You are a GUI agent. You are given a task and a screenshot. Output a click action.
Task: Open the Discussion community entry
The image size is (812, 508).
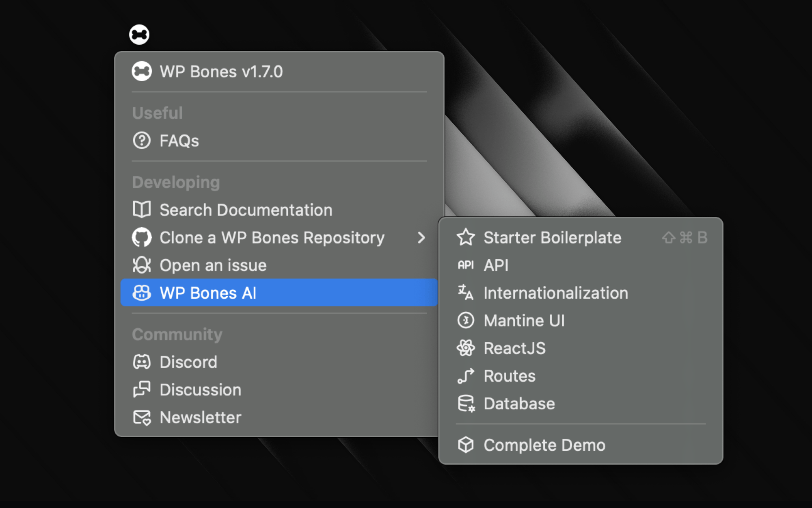(x=200, y=390)
